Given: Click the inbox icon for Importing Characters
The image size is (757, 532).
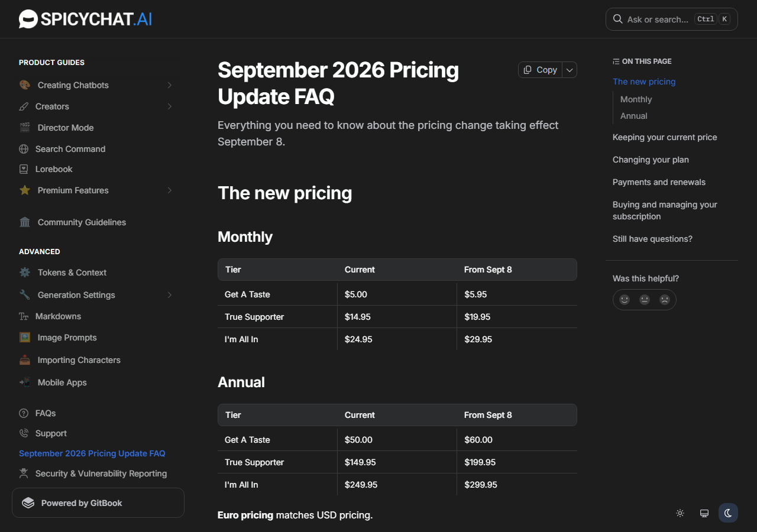Looking at the screenshot, I should (x=24, y=360).
